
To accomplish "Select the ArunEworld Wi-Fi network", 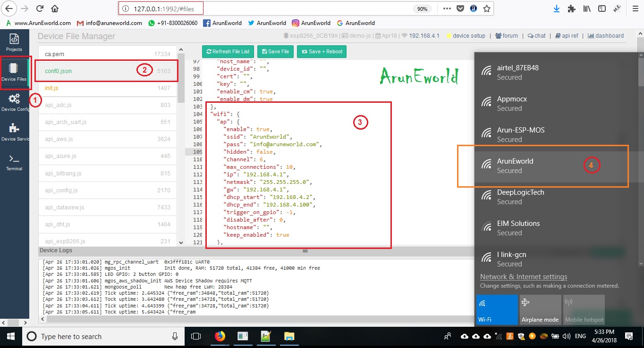I will 543,166.
